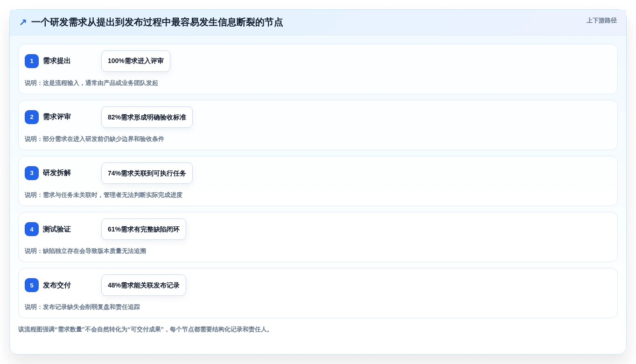
Task: Click the 61%需求有完整缺陷闭环 chip
Action: click(144, 229)
